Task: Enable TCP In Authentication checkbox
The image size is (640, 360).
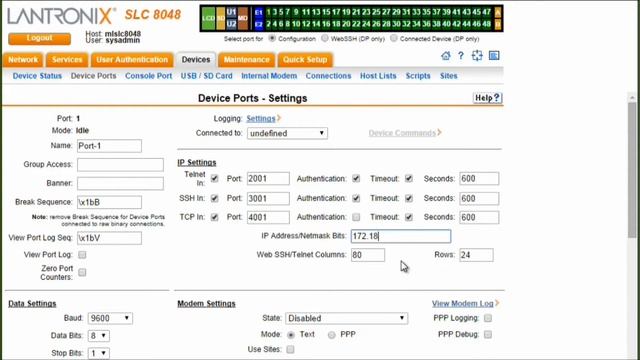Action: tap(356, 217)
